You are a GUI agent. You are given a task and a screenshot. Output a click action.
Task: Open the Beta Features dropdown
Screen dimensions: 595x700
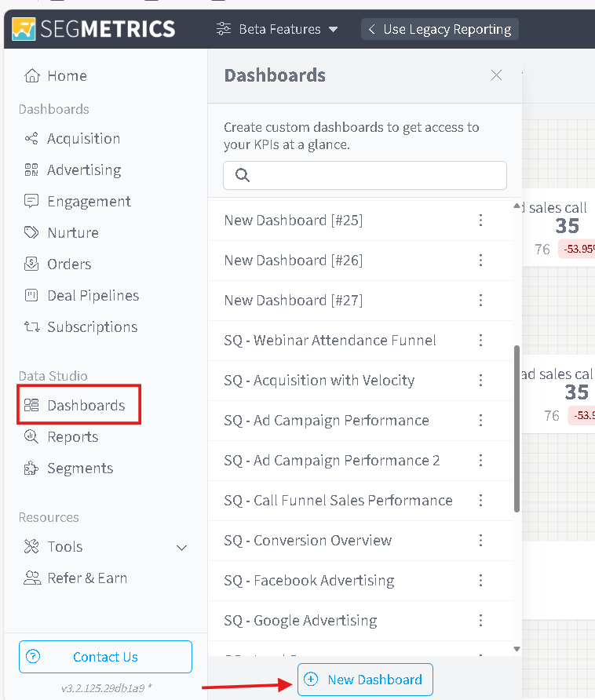coord(277,29)
